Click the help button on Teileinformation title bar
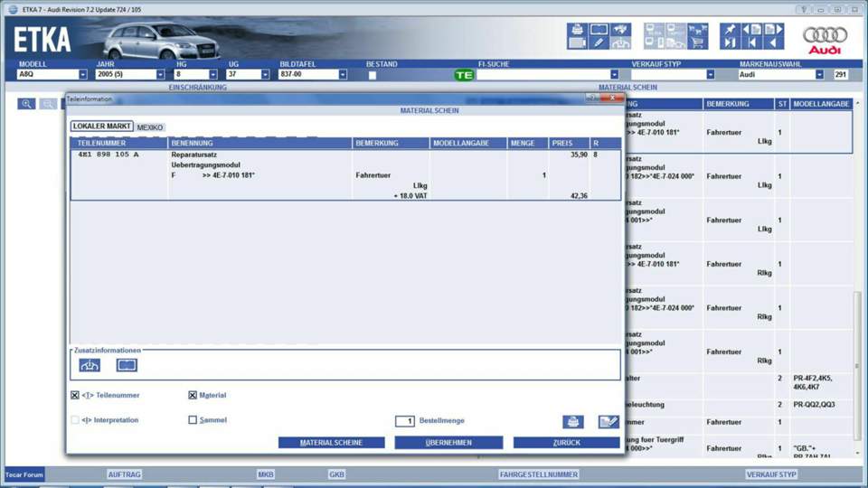This screenshot has height=488, width=868. coord(592,98)
